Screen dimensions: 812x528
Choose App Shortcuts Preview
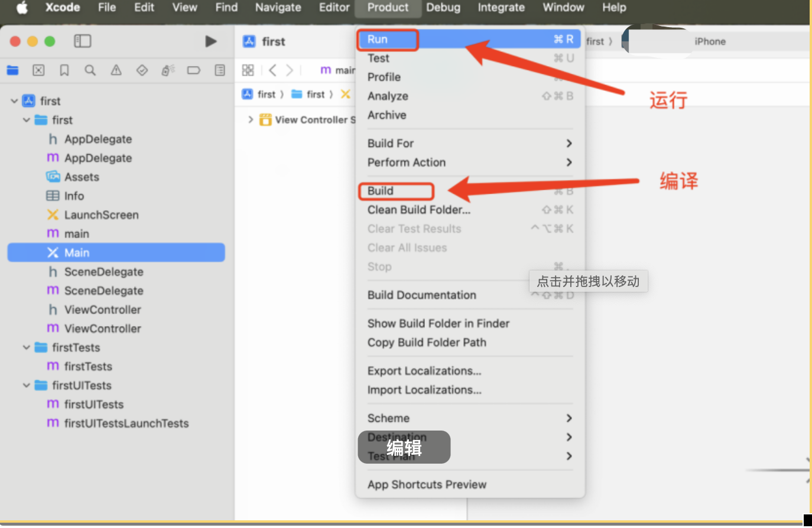[x=470, y=484]
